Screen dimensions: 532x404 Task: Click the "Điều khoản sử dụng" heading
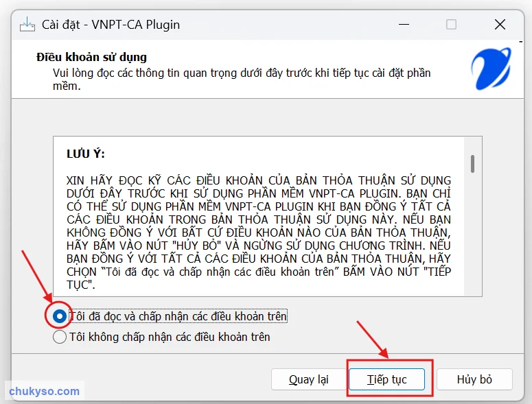click(x=91, y=57)
